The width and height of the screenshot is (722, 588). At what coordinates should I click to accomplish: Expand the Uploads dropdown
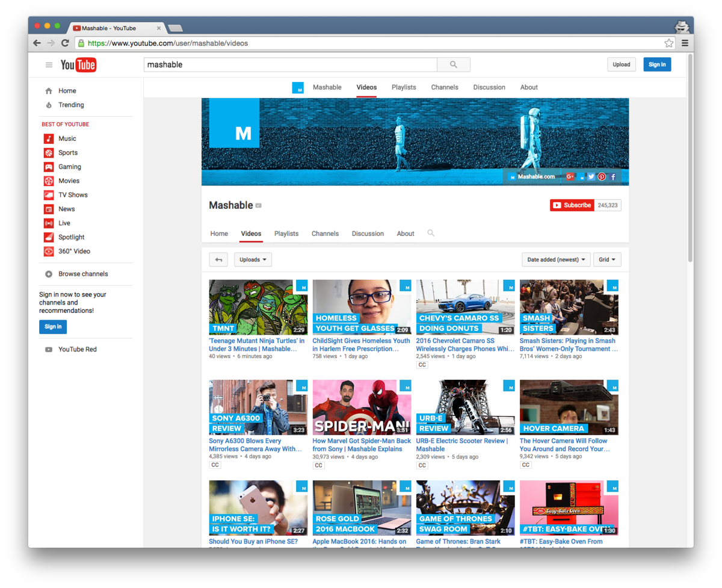pos(253,259)
